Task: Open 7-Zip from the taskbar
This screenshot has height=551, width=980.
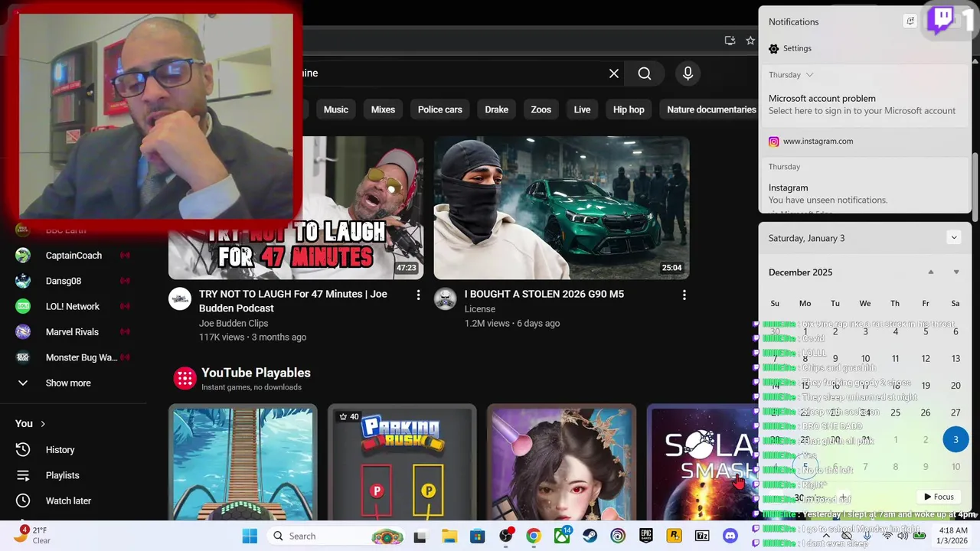Action: pos(702,536)
